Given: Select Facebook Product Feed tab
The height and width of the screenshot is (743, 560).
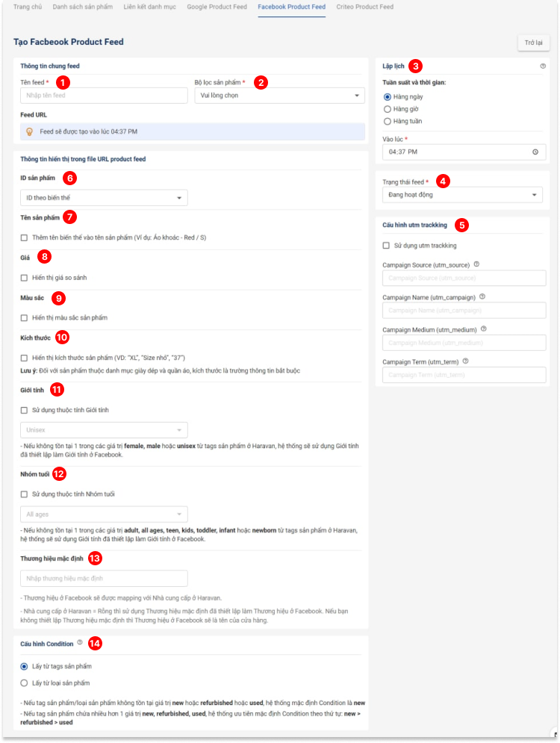Looking at the screenshot, I should tap(291, 7).
